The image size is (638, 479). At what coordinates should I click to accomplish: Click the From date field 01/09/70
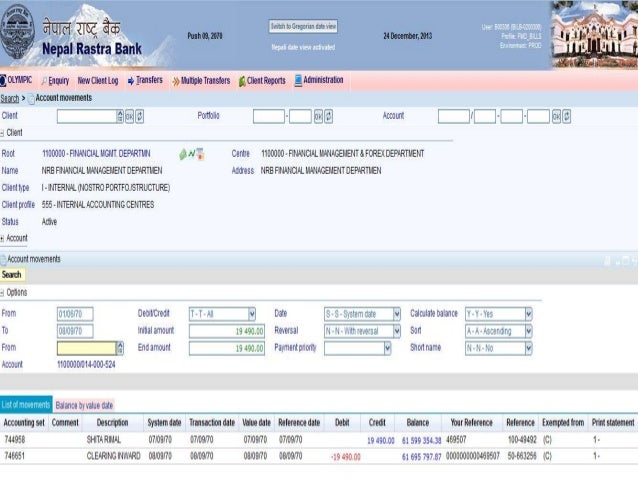click(x=75, y=314)
